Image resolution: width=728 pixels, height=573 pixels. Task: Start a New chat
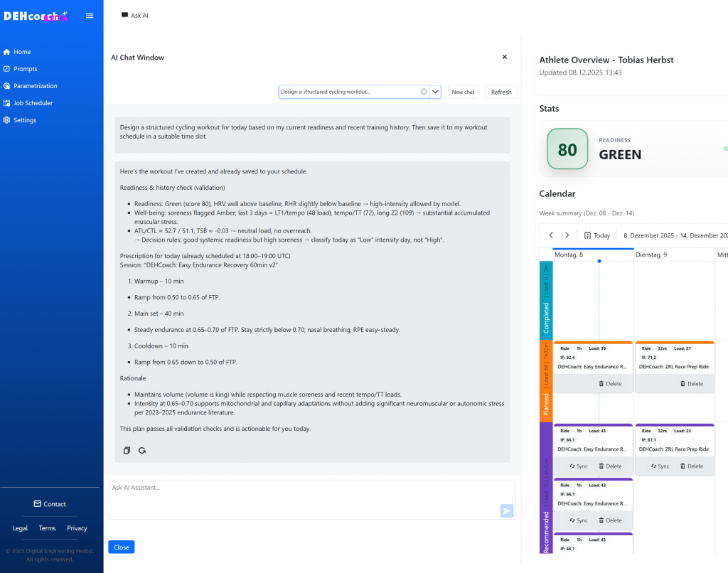(x=463, y=92)
